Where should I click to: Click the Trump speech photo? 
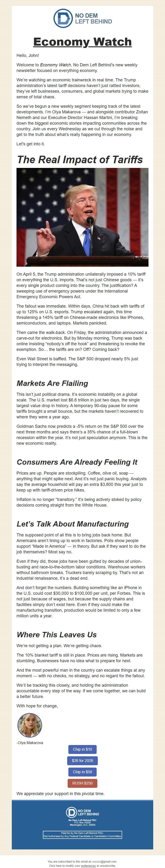82,217
